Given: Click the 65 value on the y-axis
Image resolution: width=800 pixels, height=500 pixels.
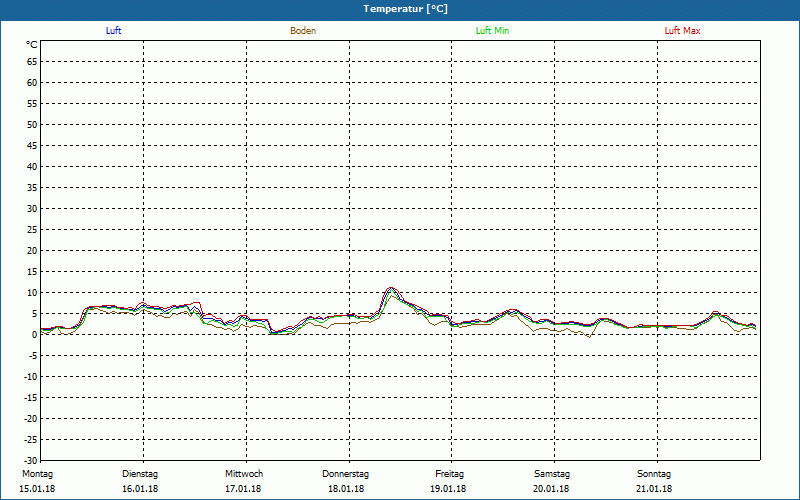Looking at the screenshot, I should pos(32,62).
